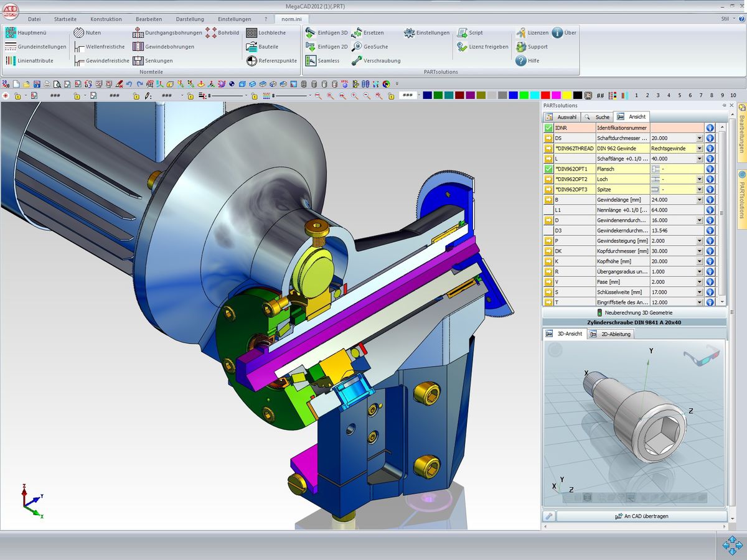Expand the Gewindenenndurchmesser 16.000 dropdown
747x560 pixels.
click(x=700, y=220)
